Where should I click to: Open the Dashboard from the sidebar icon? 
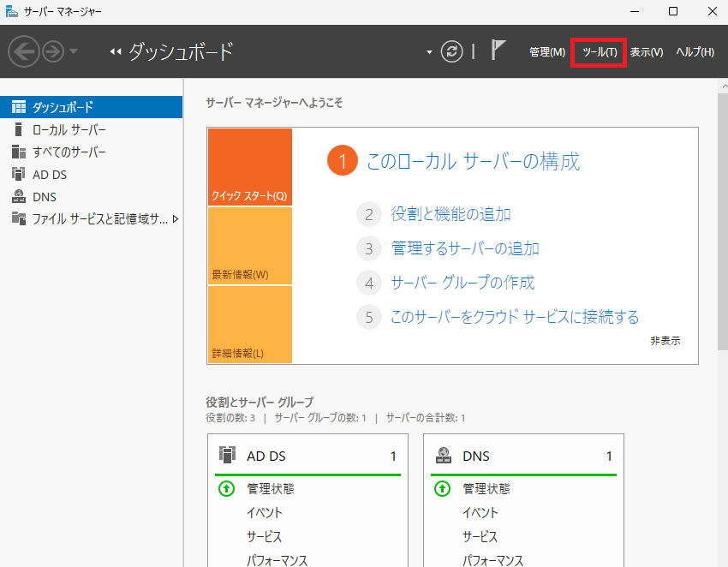pos(19,106)
